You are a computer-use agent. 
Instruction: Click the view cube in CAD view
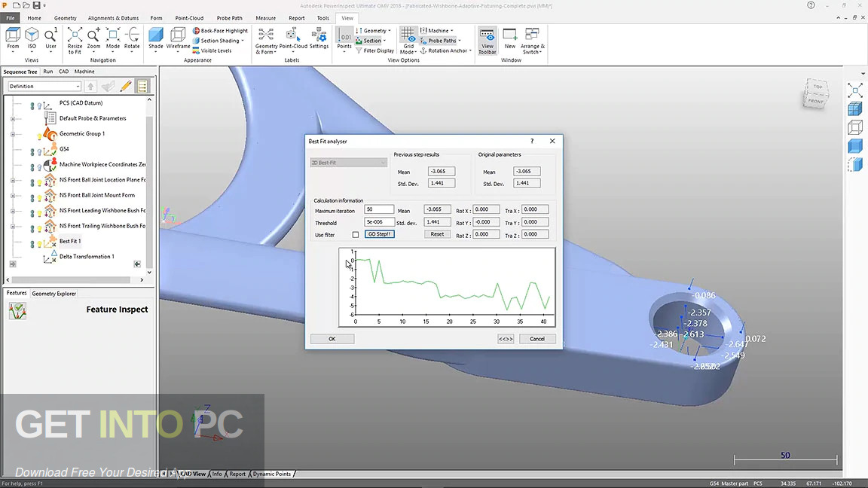[x=815, y=93]
